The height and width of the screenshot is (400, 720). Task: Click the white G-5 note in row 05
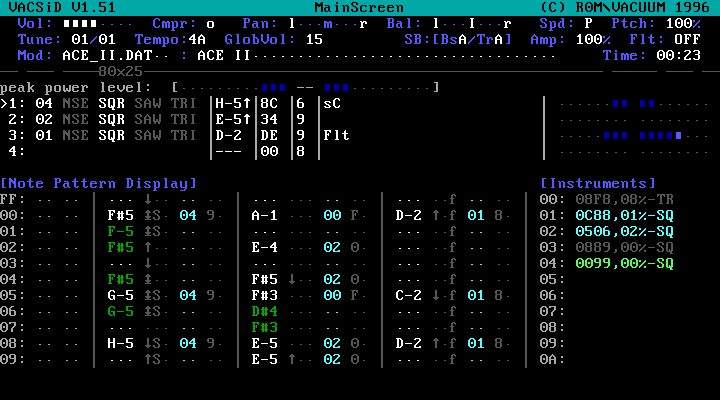[120, 295]
